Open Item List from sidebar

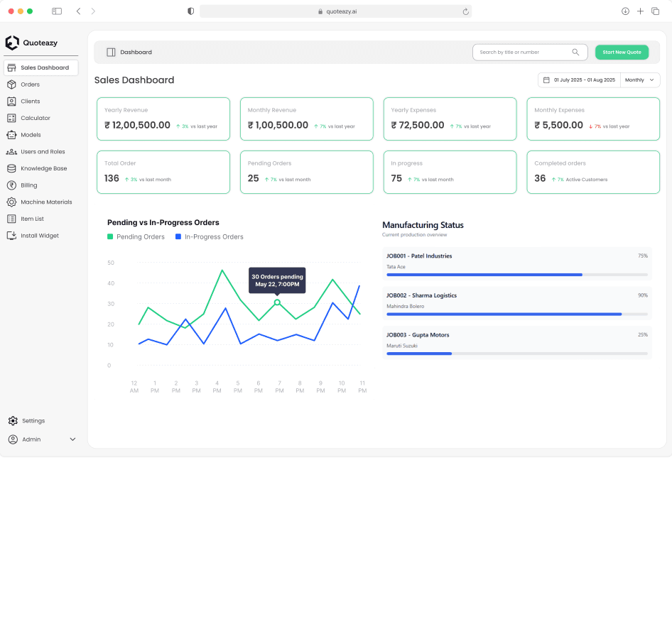(32, 219)
